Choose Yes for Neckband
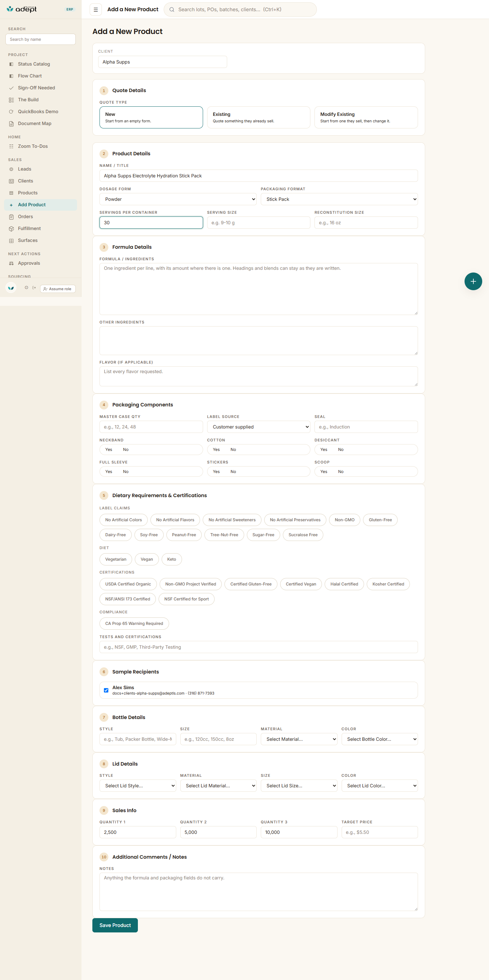489x980 pixels. [x=109, y=450]
